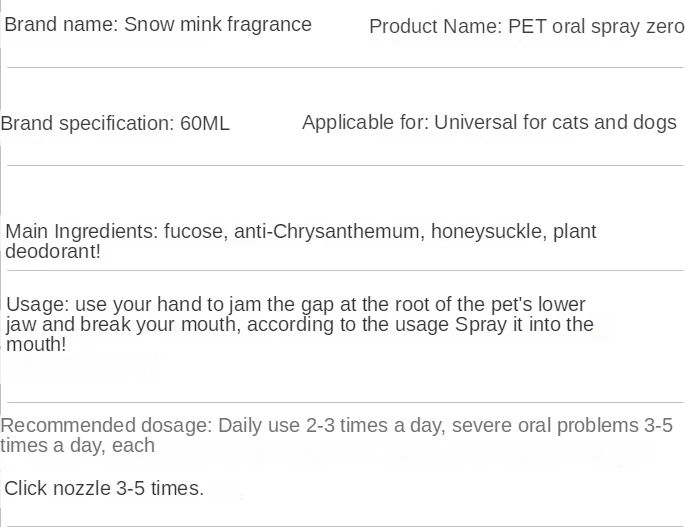Click the "Applicable for:" label
685x527 pixels.
365,123
